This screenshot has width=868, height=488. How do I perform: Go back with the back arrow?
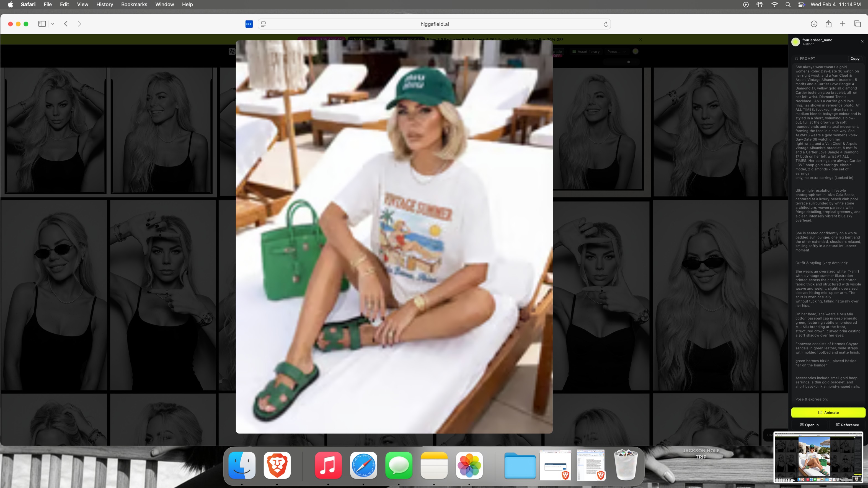coord(66,24)
